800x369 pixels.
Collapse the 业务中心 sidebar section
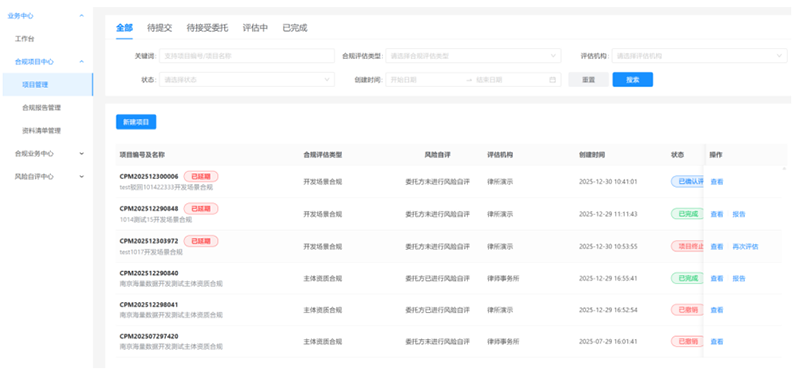(x=82, y=16)
